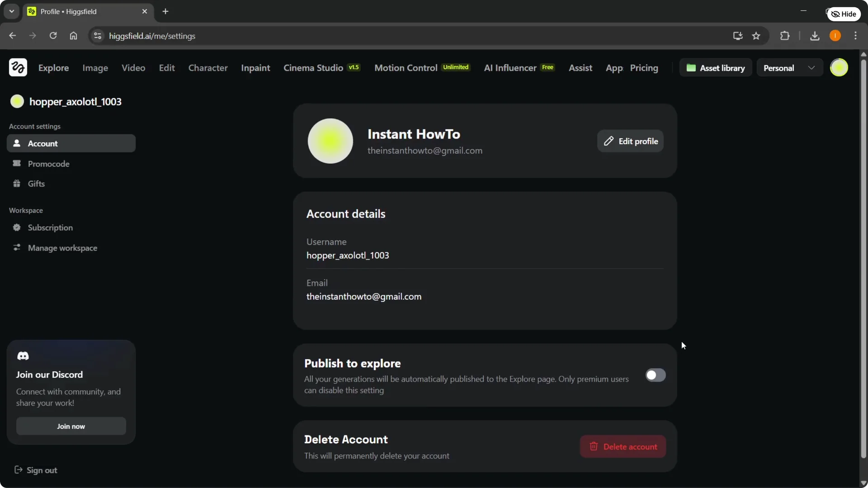The image size is (868, 488).
Task: Click the Hide toggle in the top corner
Action: tap(844, 14)
